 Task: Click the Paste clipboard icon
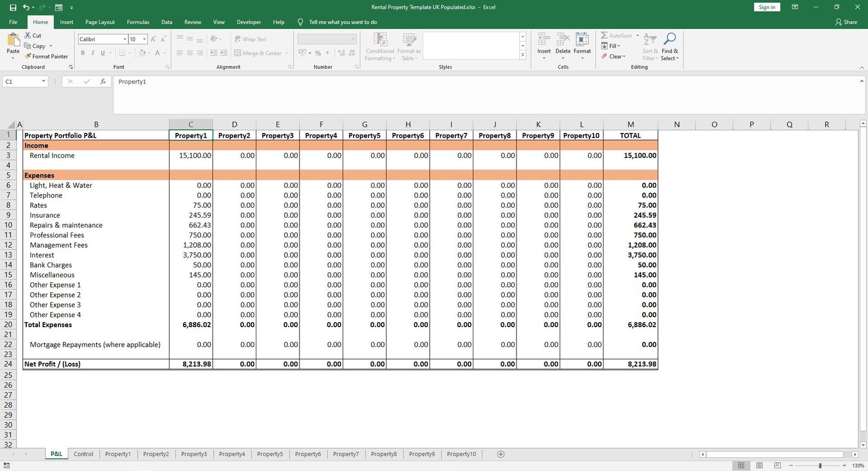point(13,40)
